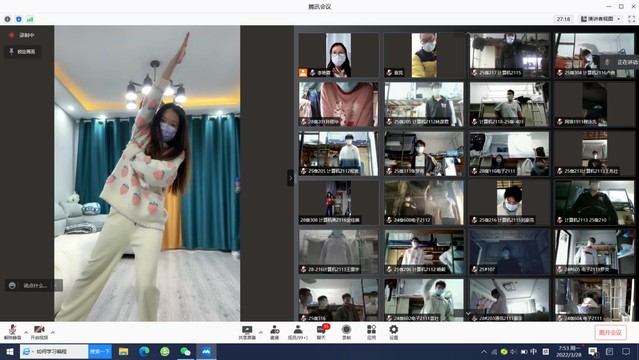Click the meeting info icon at top-left
Image resolution: width=639 pixels, height=360 pixels.
coord(7,19)
